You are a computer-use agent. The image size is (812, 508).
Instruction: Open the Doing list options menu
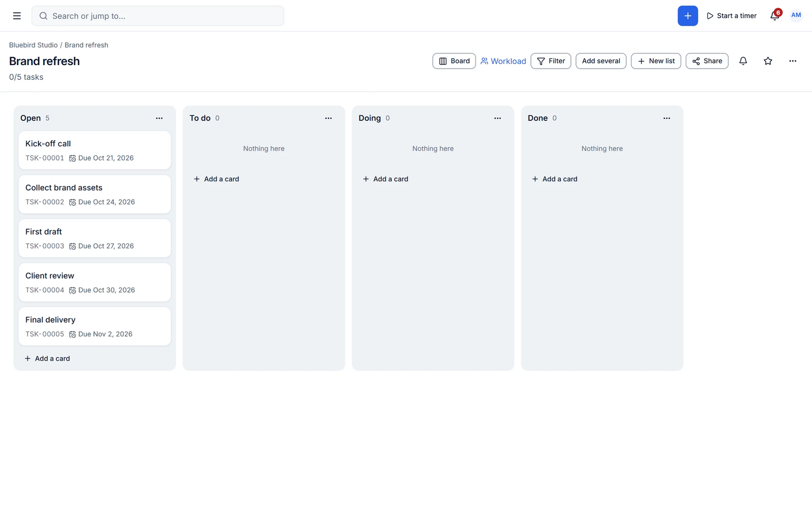(x=497, y=118)
